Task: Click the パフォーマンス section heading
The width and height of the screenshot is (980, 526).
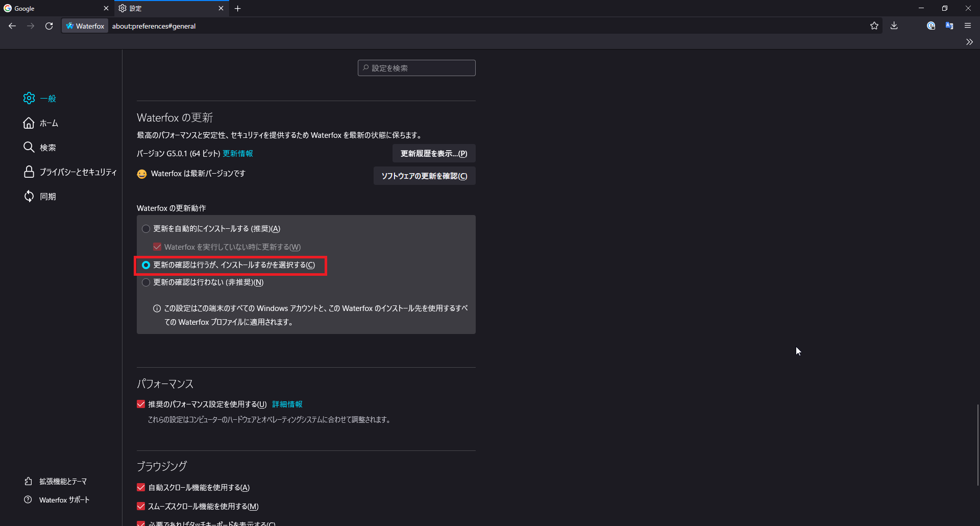Action: coord(165,384)
